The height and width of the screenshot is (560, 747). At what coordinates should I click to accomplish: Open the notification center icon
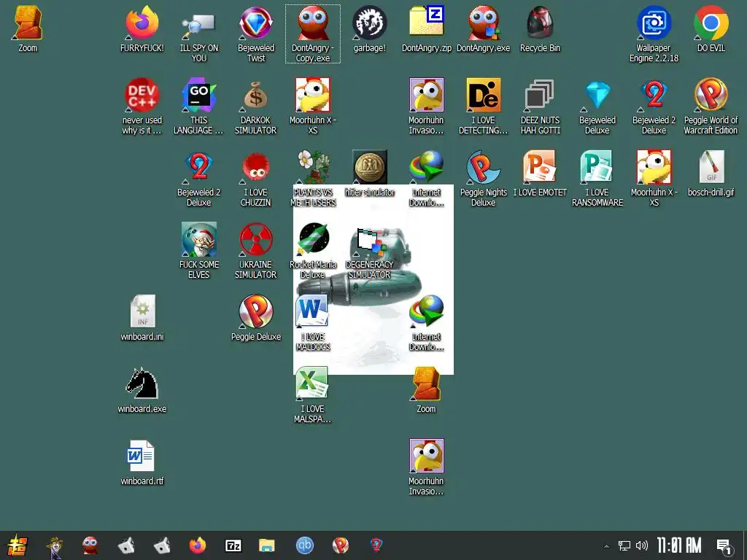tap(724, 546)
